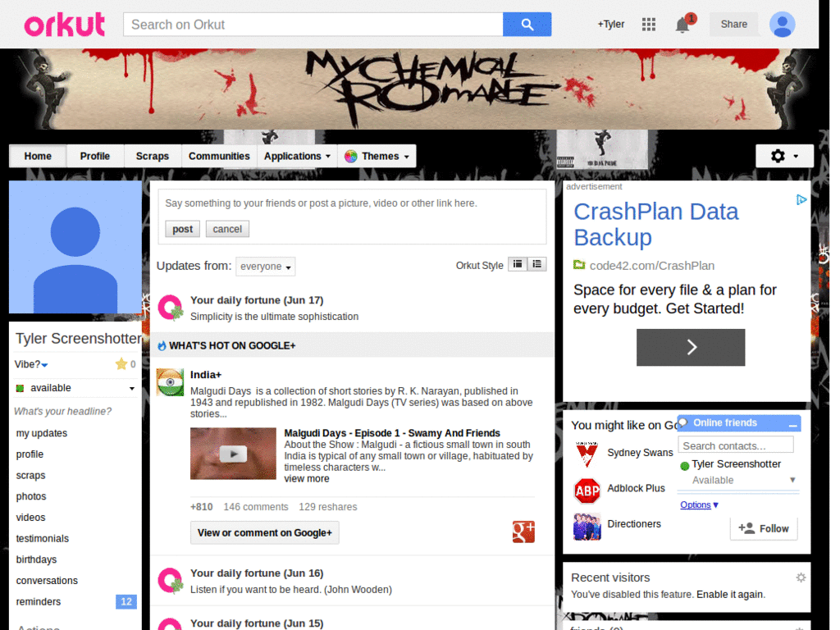Open the chat Options menu
This screenshot has height=630, width=840.
tap(699, 504)
